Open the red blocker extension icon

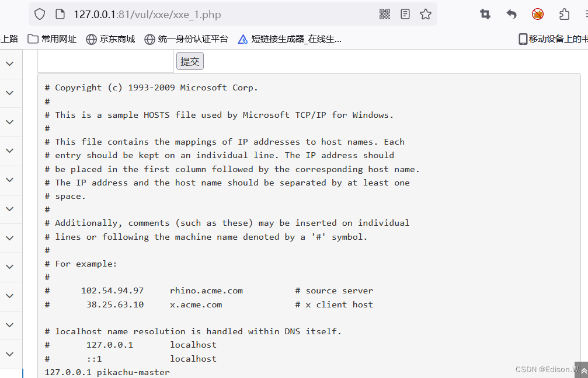538,14
